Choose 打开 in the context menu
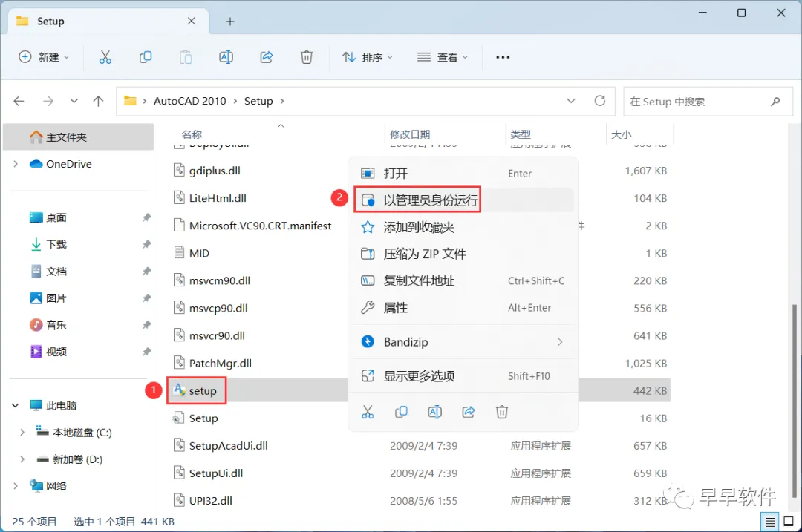 pyautogui.click(x=463, y=173)
